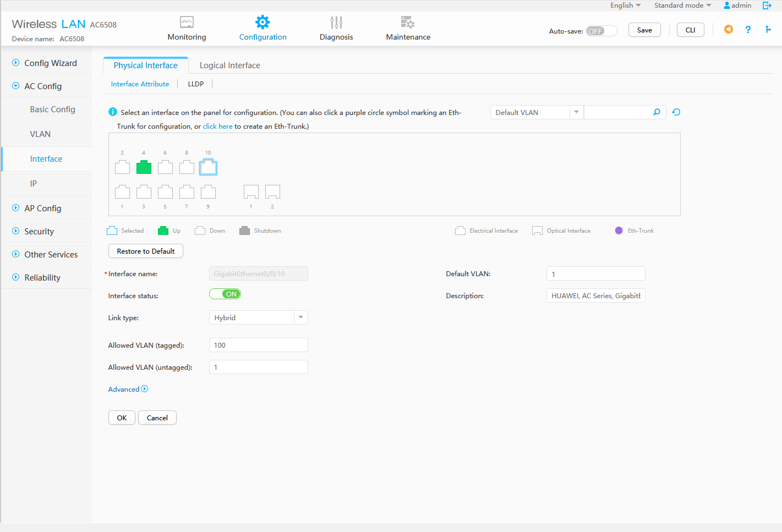Toggle the Auto-save OFF switch

(601, 31)
